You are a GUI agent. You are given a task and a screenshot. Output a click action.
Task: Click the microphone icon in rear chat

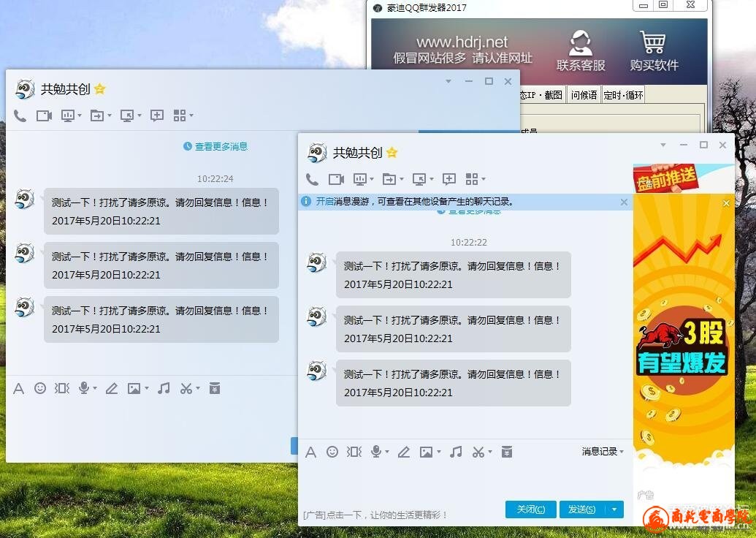pos(85,388)
